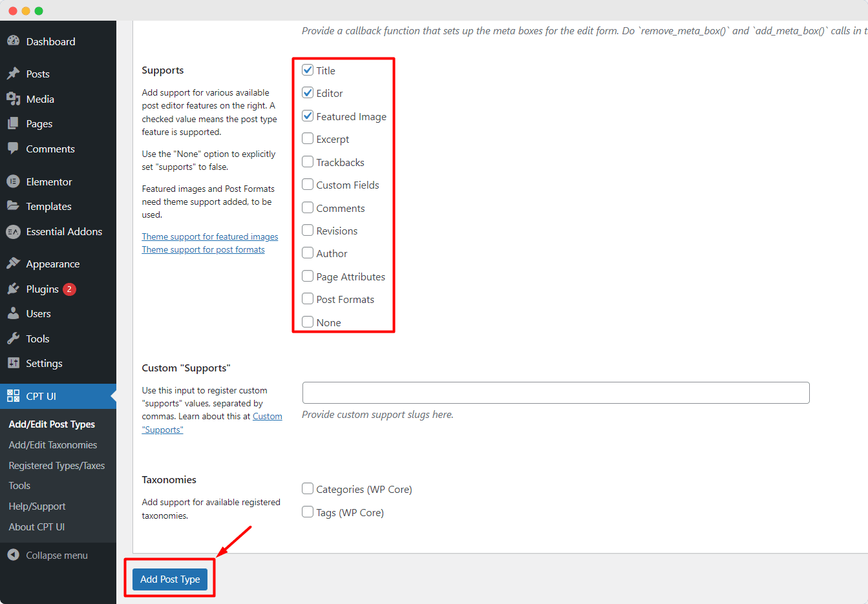Open the Elementor icon
Image resolution: width=868 pixels, height=604 pixels.
14,182
